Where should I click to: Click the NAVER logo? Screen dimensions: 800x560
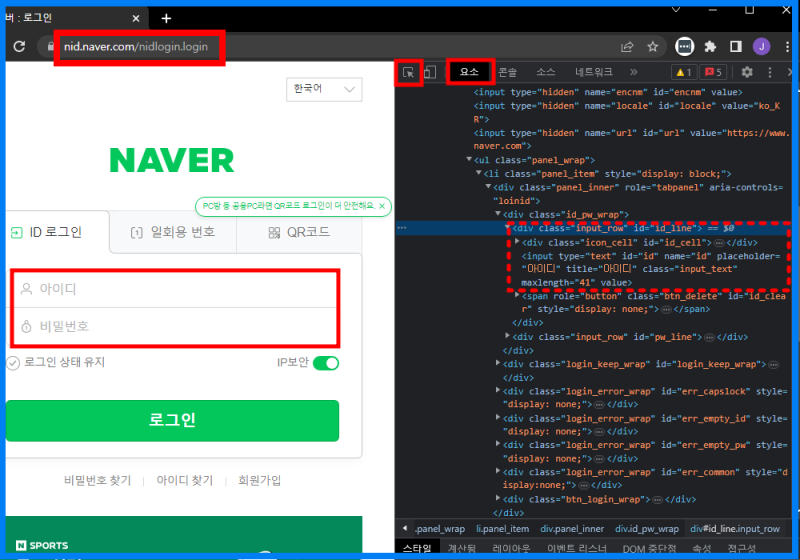pyautogui.click(x=172, y=160)
